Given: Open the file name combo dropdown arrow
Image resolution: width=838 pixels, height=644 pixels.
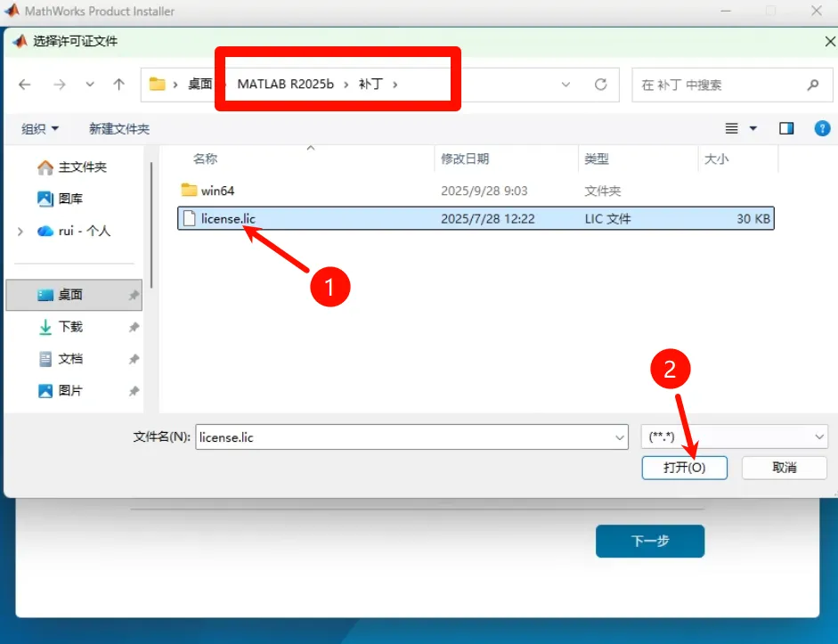Looking at the screenshot, I should coord(620,437).
